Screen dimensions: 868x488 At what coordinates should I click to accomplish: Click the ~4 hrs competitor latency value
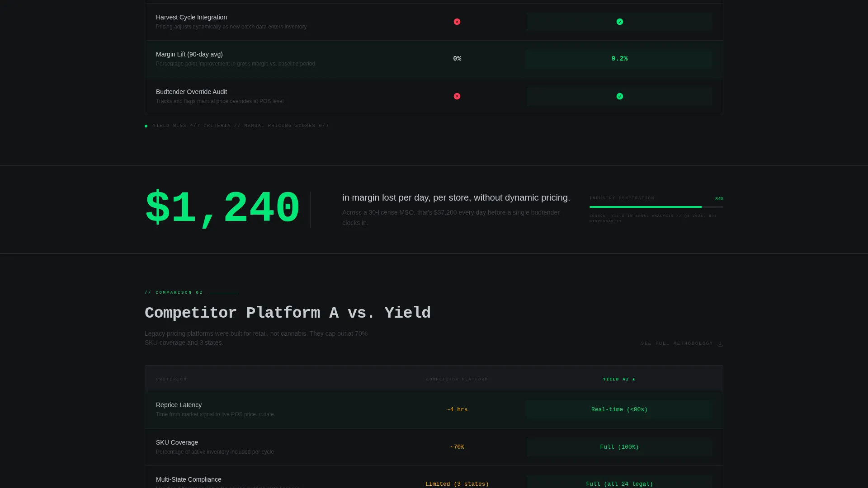coord(457,409)
